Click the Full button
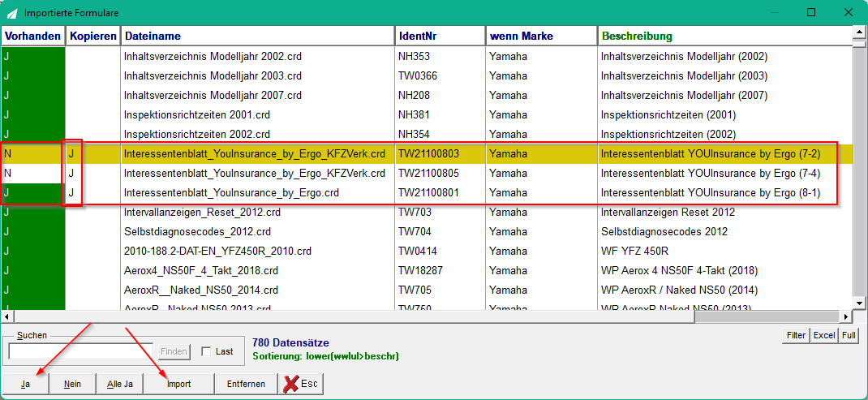Image resolution: width=868 pixels, height=400 pixels. 849,335
